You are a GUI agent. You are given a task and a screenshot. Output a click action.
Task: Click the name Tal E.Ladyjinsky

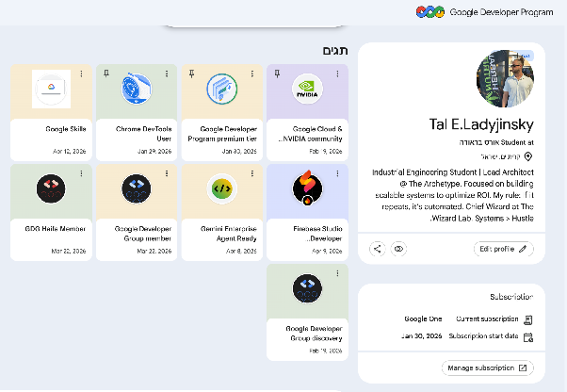(481, 124)
